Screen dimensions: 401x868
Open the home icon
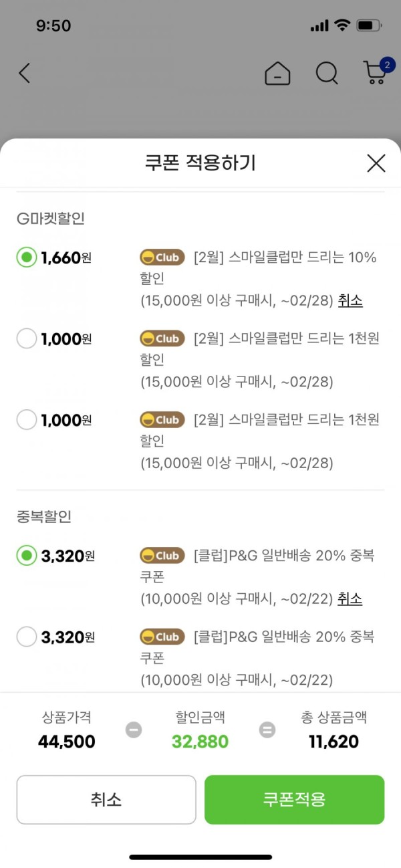click(x=277, y=74)
